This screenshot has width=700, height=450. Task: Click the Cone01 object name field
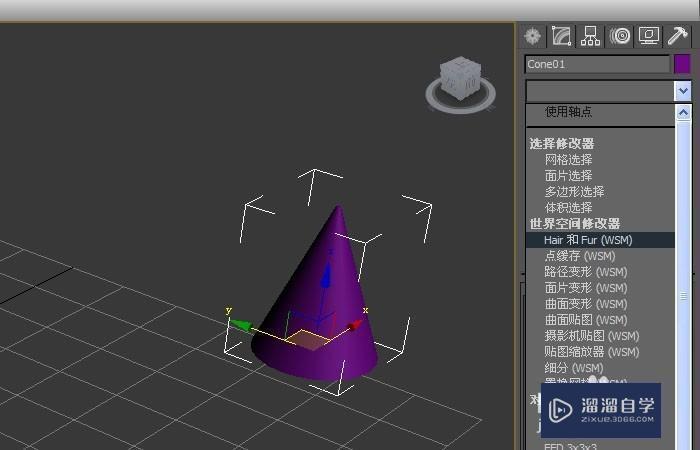[x=597, y=64]
